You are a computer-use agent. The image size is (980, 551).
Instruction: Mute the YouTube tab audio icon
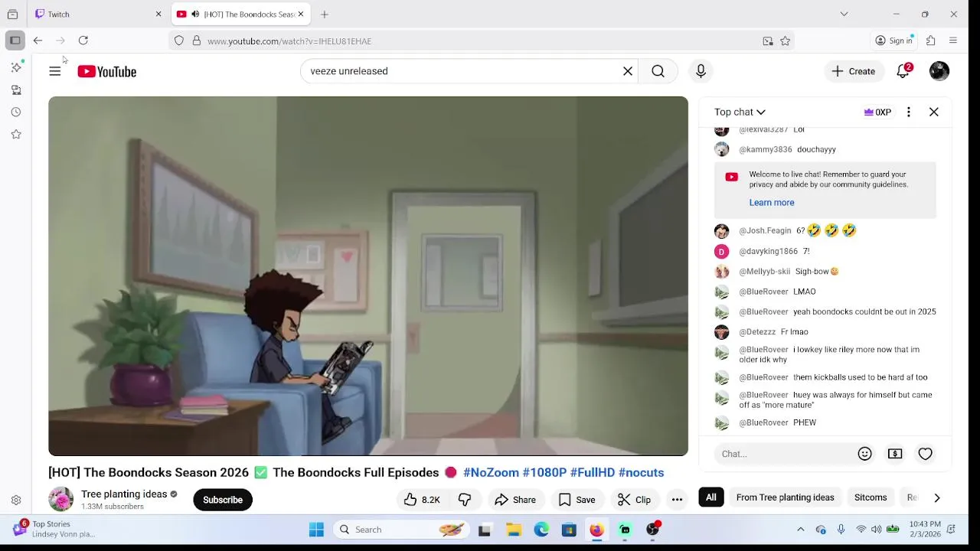(x=195, y=14)
